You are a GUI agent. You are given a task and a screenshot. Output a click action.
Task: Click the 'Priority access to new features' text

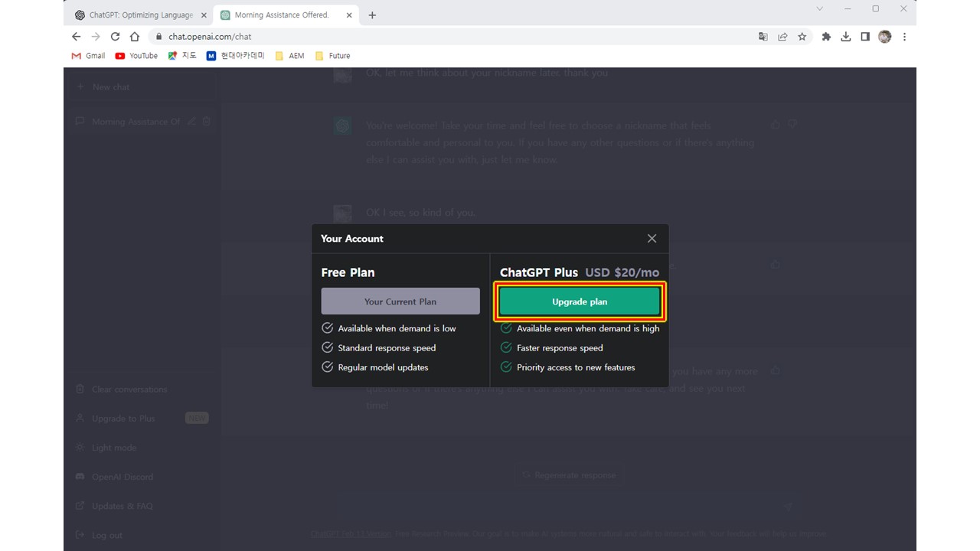pyautogui.click(x=576, y=367)
